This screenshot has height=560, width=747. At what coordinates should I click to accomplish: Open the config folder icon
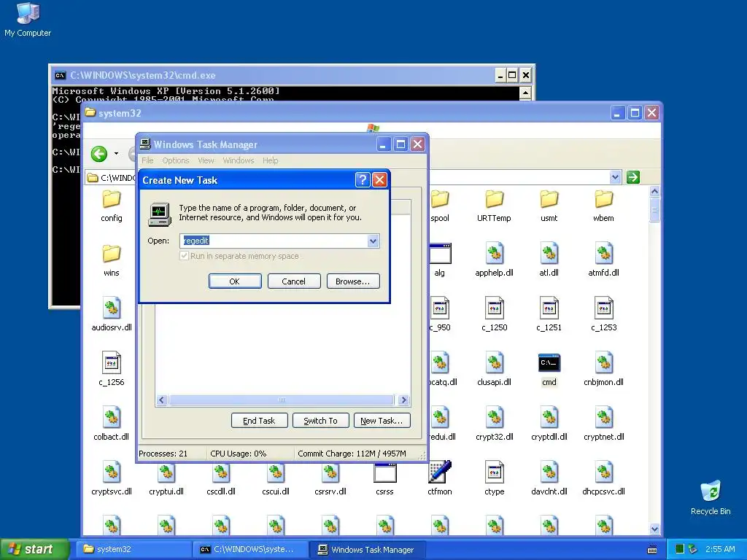[x=112, y=200]
